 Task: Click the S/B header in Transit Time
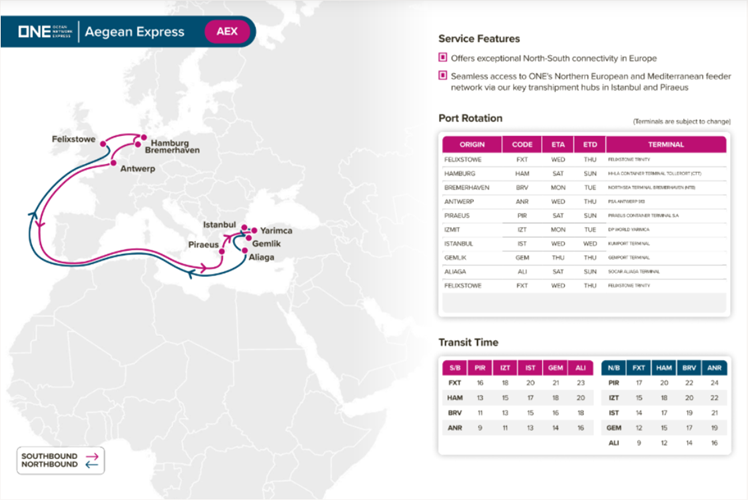click(455, 367)
